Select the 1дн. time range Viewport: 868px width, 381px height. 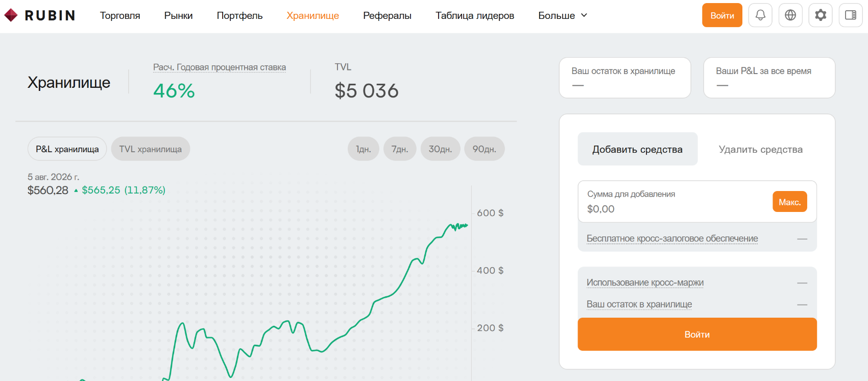coord(364,149)
